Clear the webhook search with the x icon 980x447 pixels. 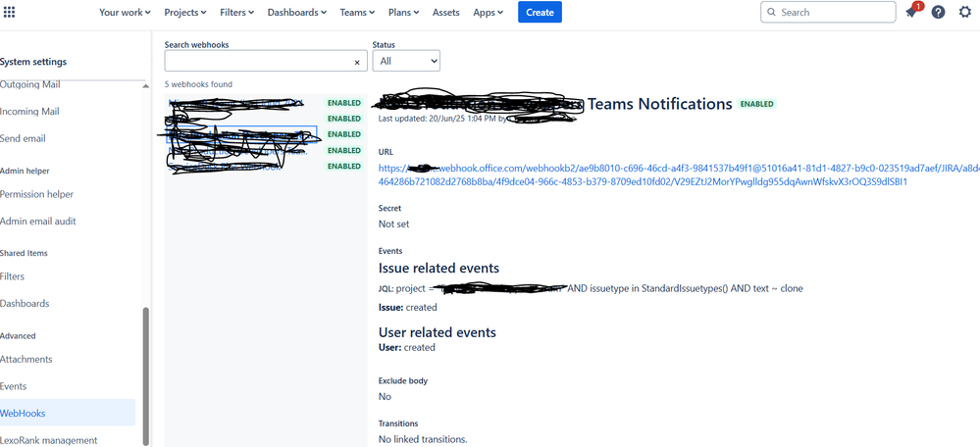tap(357, 63)
